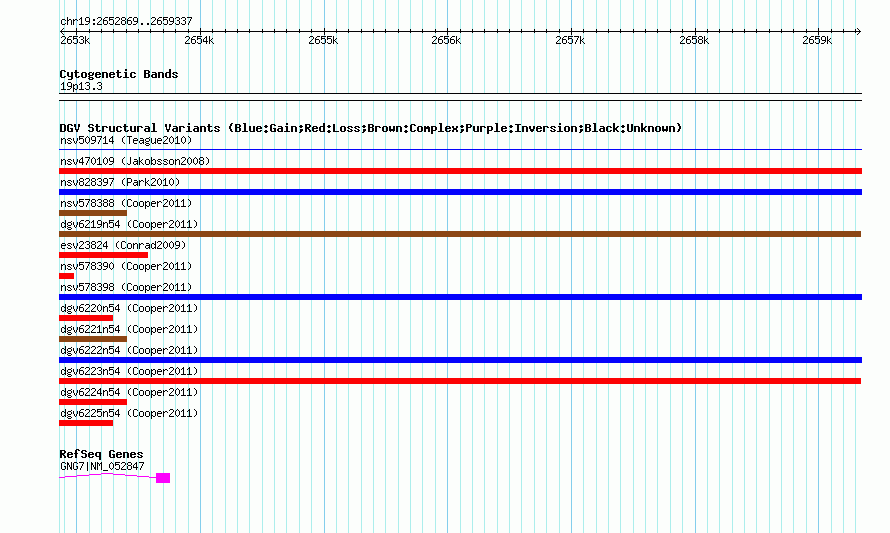Select the blue nsv828397 (Park2010) gain bar
This screenshot has height=533, width=890.
(x=460, y=192)
